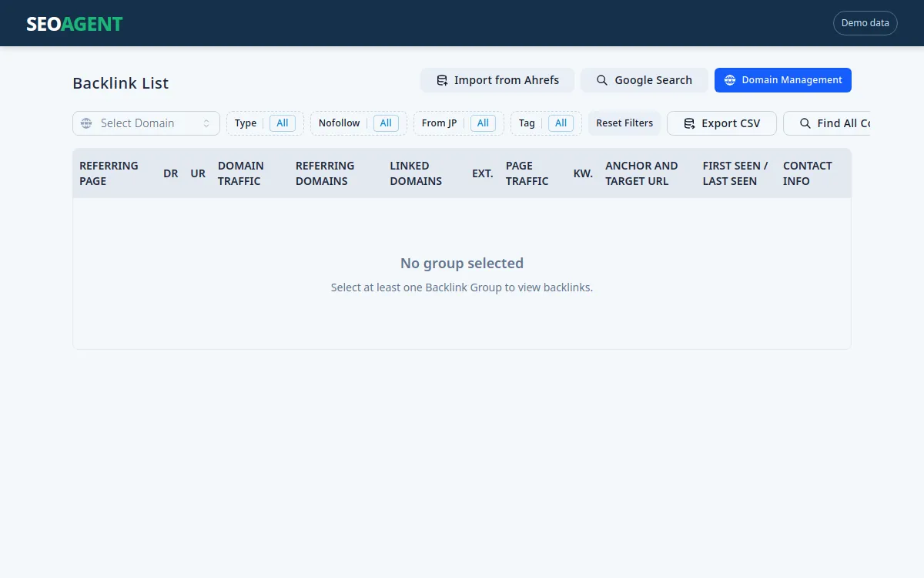Click the globe icon in Select Domain

[86, 123]
